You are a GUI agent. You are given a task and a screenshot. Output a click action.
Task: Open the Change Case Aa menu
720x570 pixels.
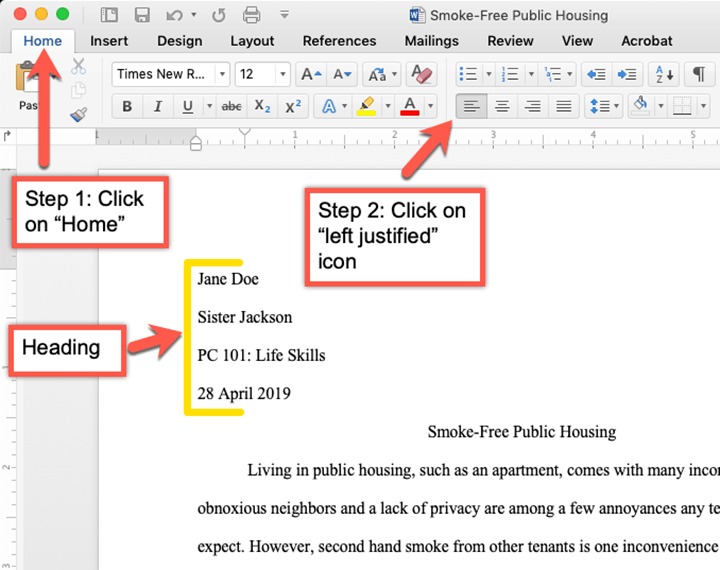382,74
